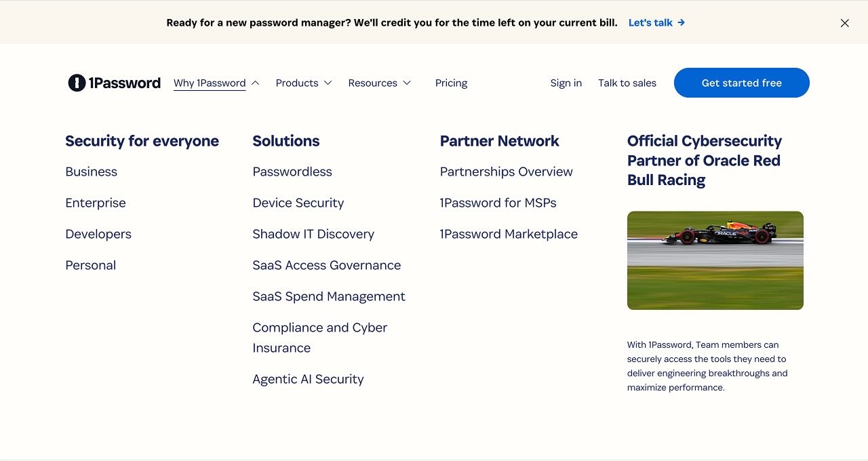Follow the Let's talk banner link

point(656,22)
